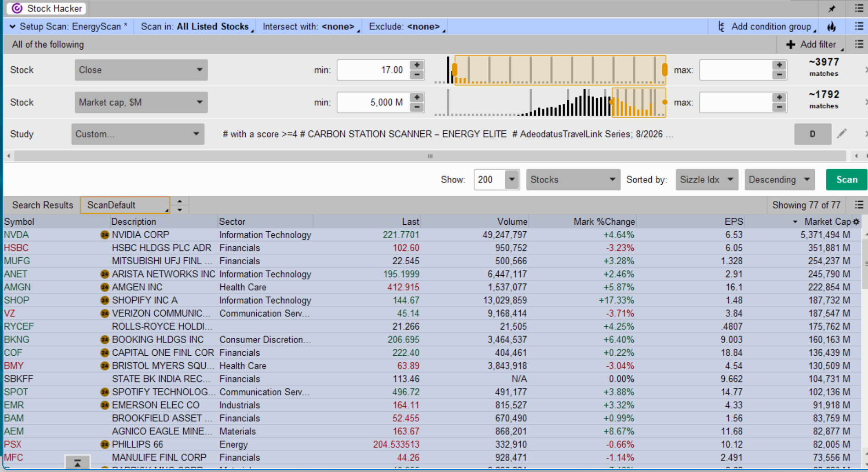Increase the Close max value with the plus stepper

coord(779,65)
